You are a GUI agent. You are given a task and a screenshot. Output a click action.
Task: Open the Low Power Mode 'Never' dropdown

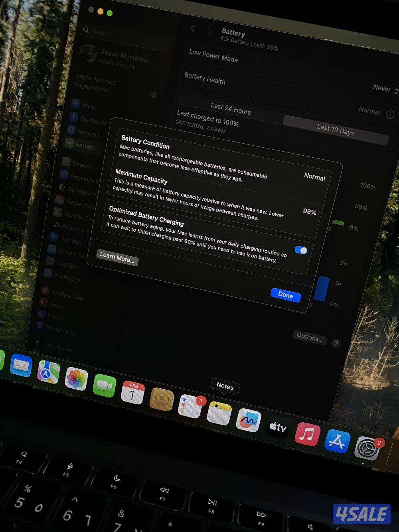click(x=385, y=89)
